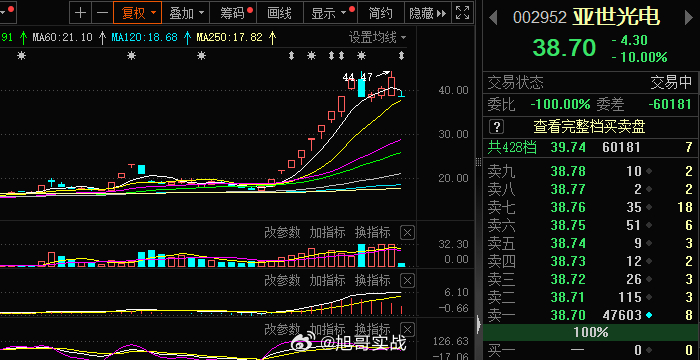Click 加指标 in the MACD panel
Image resolution: width=700 pixels, height=360 pixels.
[328, 280]
